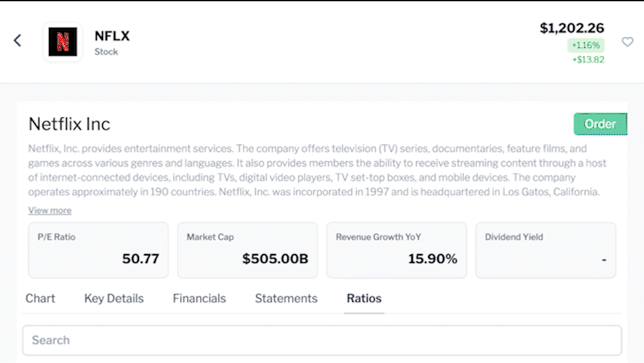Open the View more link
This screenshot has height=363, width=644.
(50, 210)
